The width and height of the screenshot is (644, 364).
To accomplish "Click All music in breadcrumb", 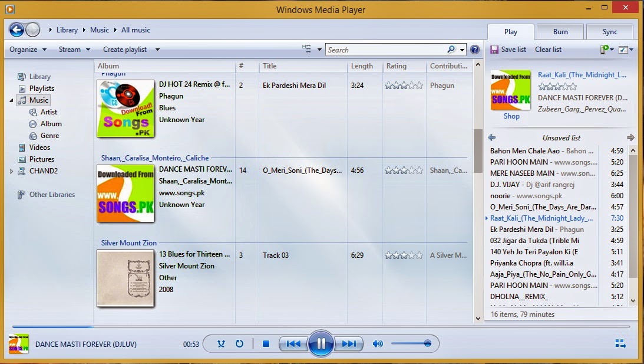I will (x=136, y=29).
